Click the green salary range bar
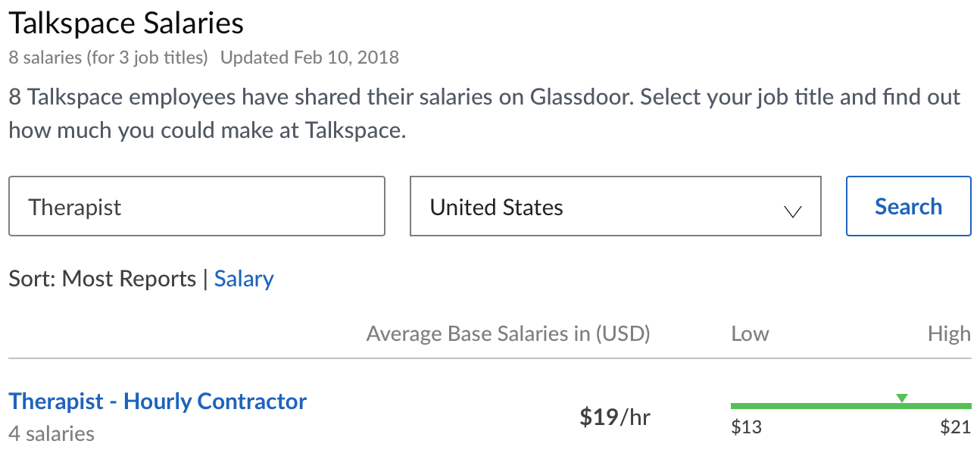 818,406
